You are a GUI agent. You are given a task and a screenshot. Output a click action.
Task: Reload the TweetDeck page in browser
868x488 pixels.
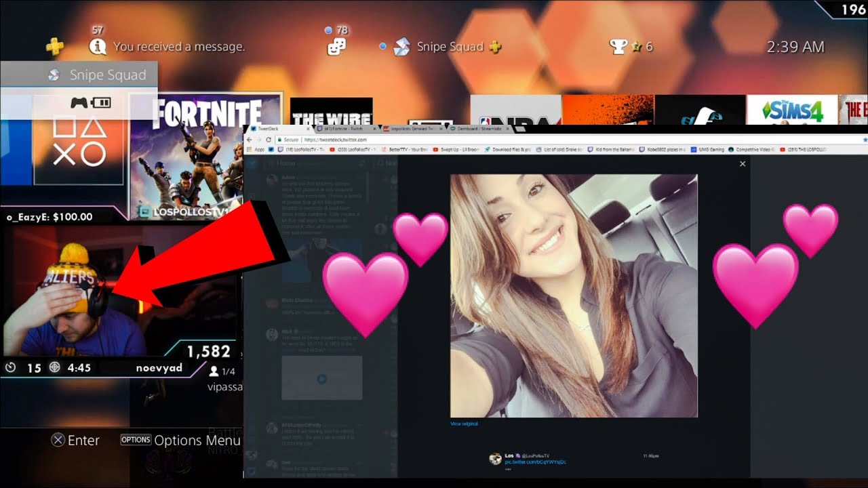269,140
